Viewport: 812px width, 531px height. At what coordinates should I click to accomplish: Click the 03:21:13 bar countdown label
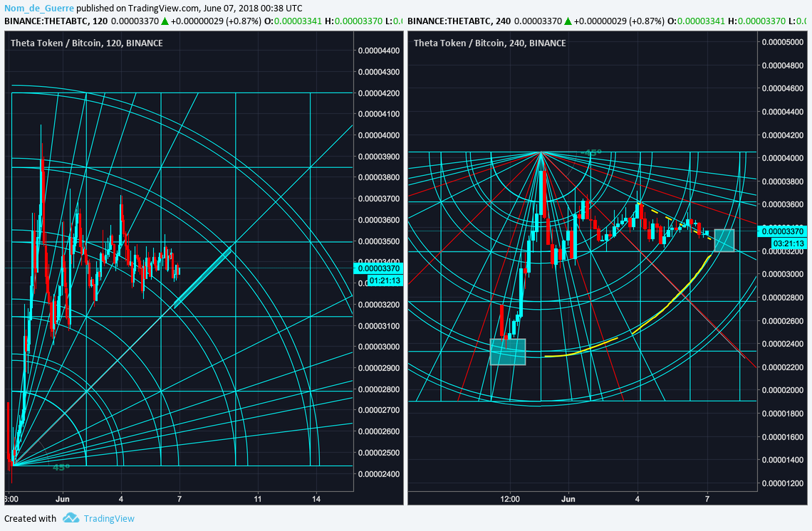pyautogui.click(x=789, y=243)
